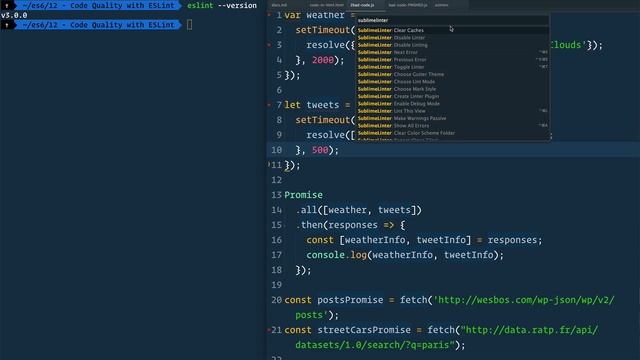Click the 'Promise' keyword on line 13
This screenshot has width=640, height=360.
pyautogui.click(x=303, y=195)
